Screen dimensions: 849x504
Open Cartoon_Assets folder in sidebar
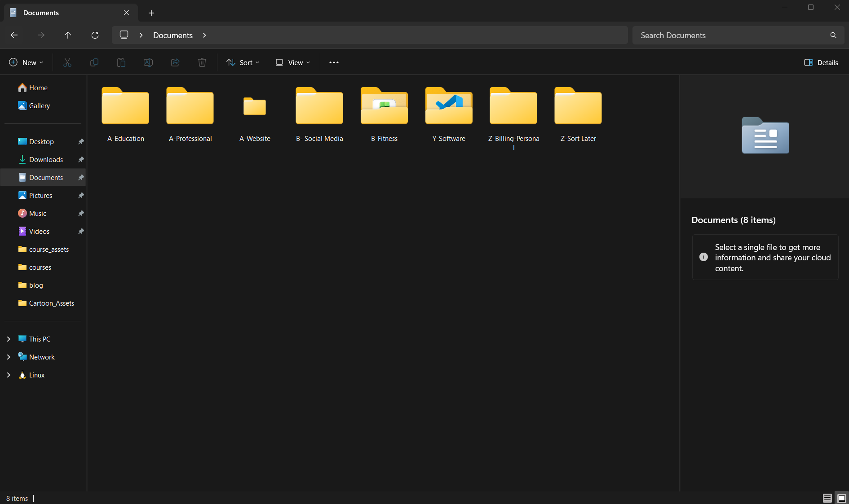pyautogui.click(x=43, y=303)
